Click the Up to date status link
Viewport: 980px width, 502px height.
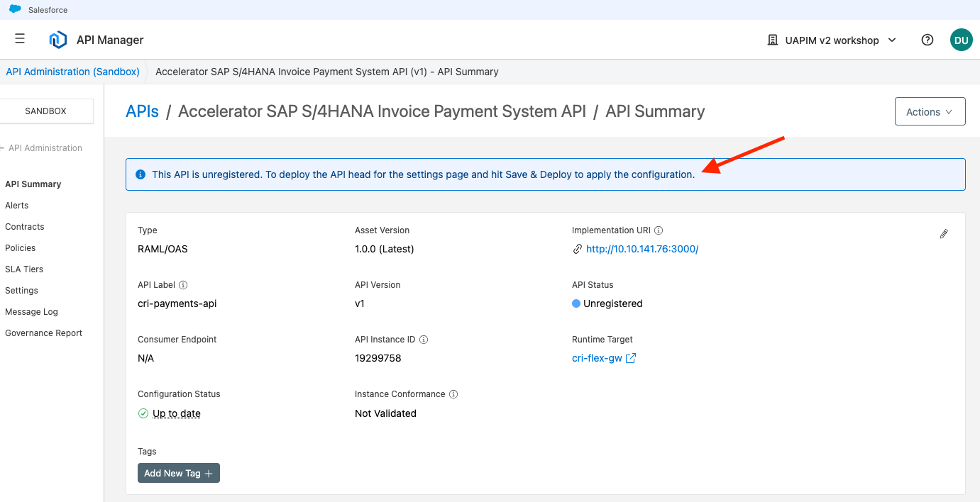[177, 413]
